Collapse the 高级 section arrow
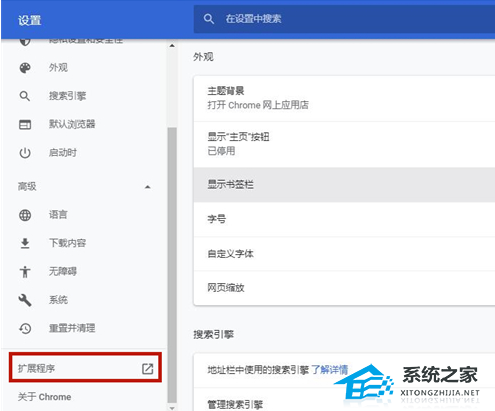The height and width of the screenshot is (411, 495). (x=148, y=187)
